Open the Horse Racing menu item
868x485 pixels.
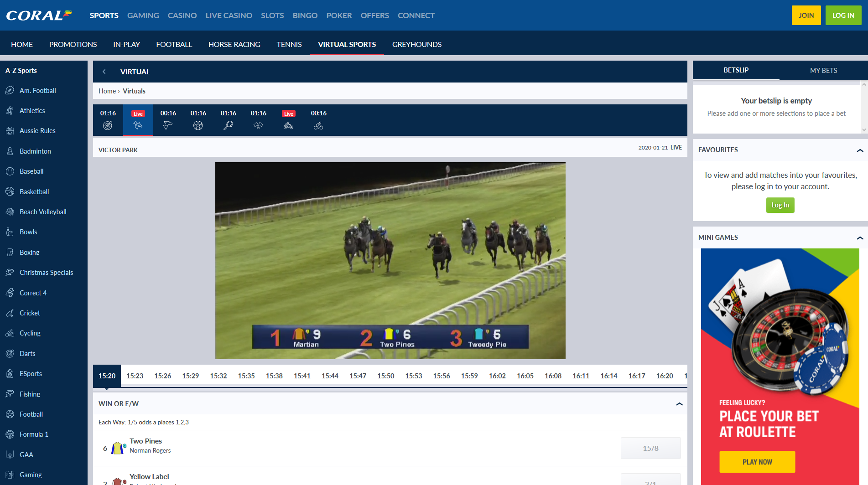(234, 44)
